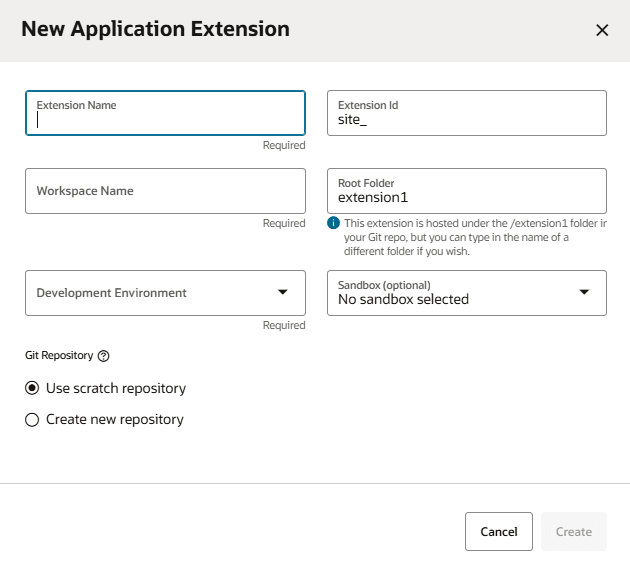Viewport: 630px width, 578px height.
Task: Click the 'Create new repository' label text
Action: pyautogui.click(x=115, y=420)
